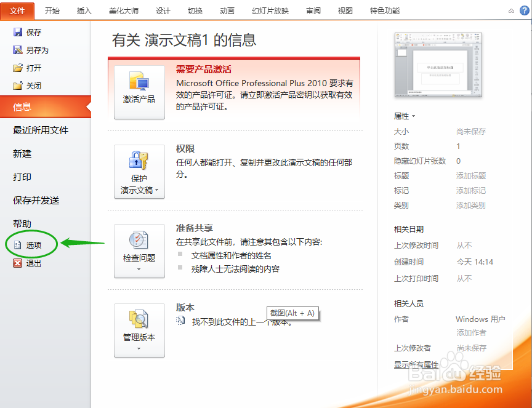
Task: Switch to the 审阅 ribbon tab
Action: tap(313, 11)
